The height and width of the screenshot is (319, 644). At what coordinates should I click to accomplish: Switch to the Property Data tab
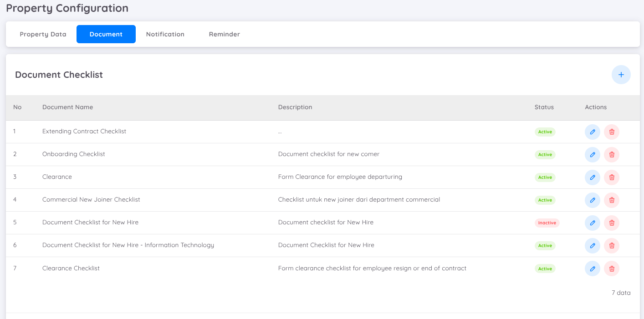click(x=43, y=34)
